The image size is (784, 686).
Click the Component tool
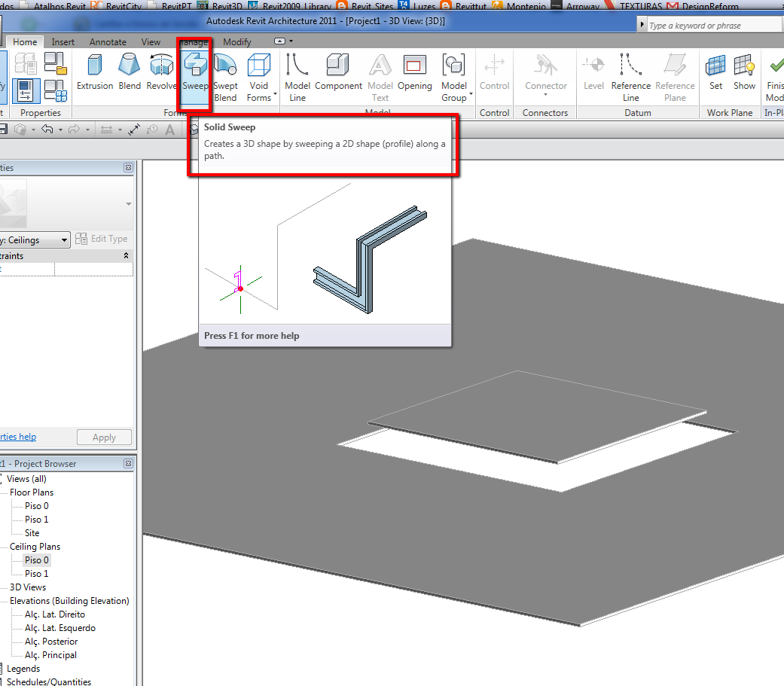point(338,72)
